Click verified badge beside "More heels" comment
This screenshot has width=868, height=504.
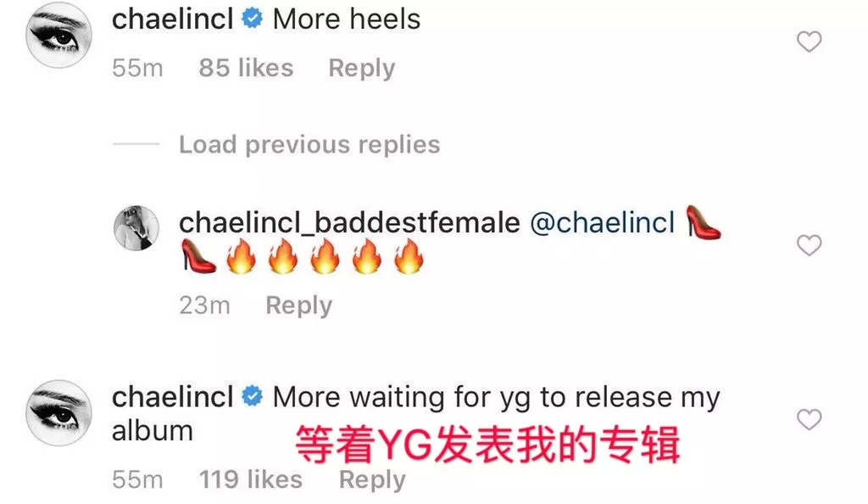[253, 20]
